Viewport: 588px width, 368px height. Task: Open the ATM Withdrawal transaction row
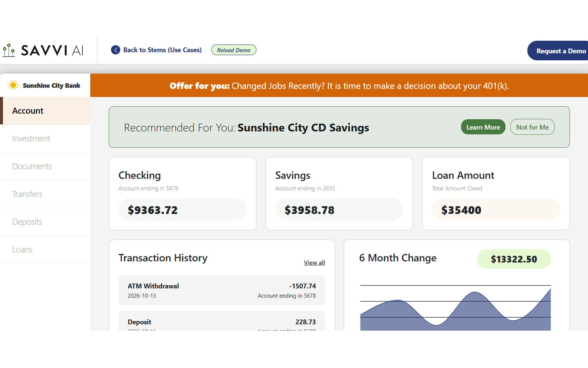(x=222, y=290)
